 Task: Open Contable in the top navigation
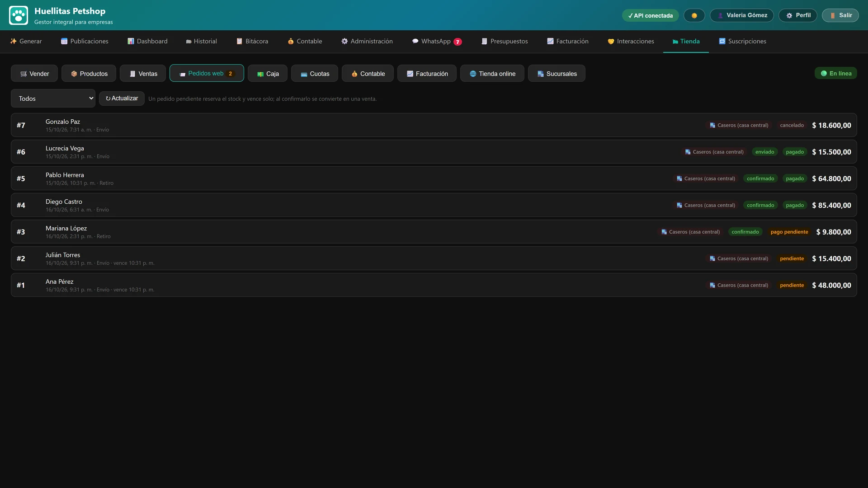(305, 41)
